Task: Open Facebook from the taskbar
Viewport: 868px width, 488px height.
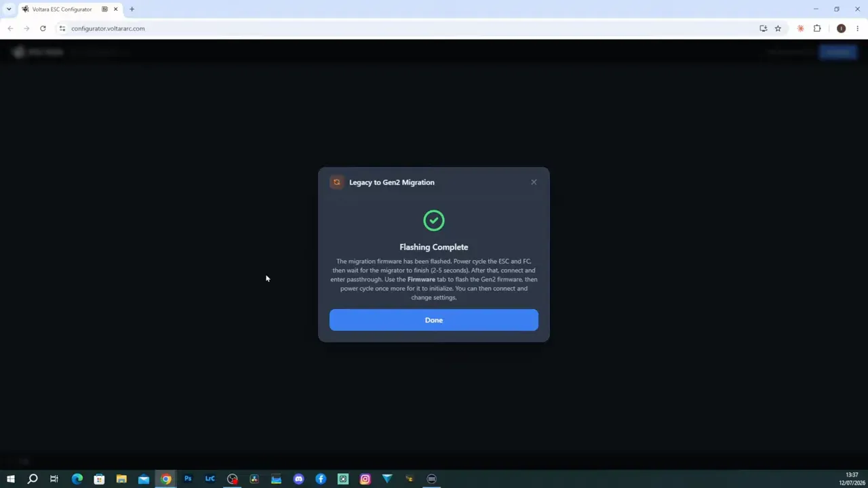Action: point(321,479)
